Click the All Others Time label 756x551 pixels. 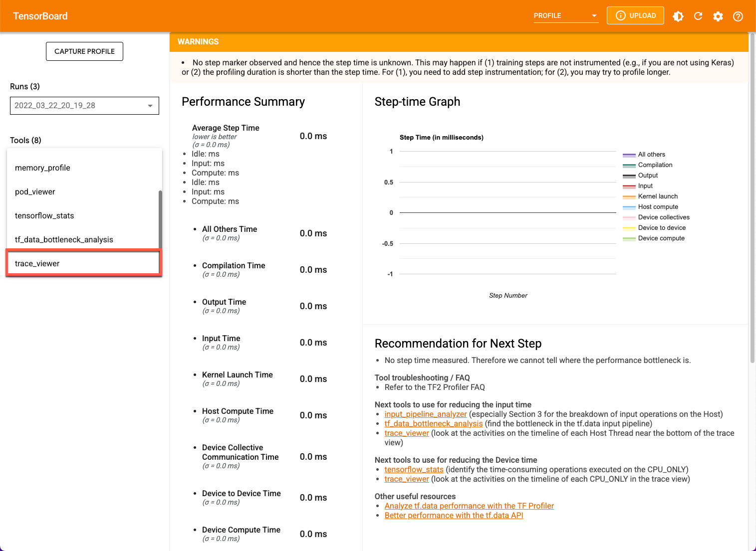click(x=230, y=229)
